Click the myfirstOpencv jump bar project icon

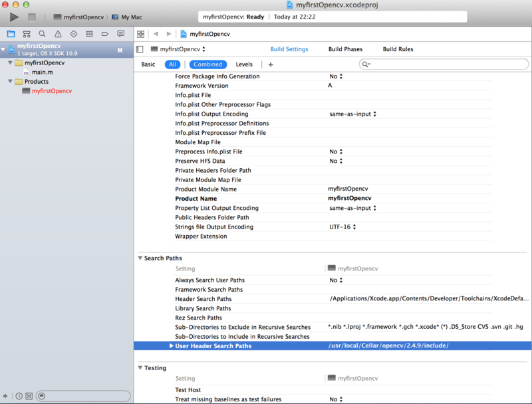(184, 34)
